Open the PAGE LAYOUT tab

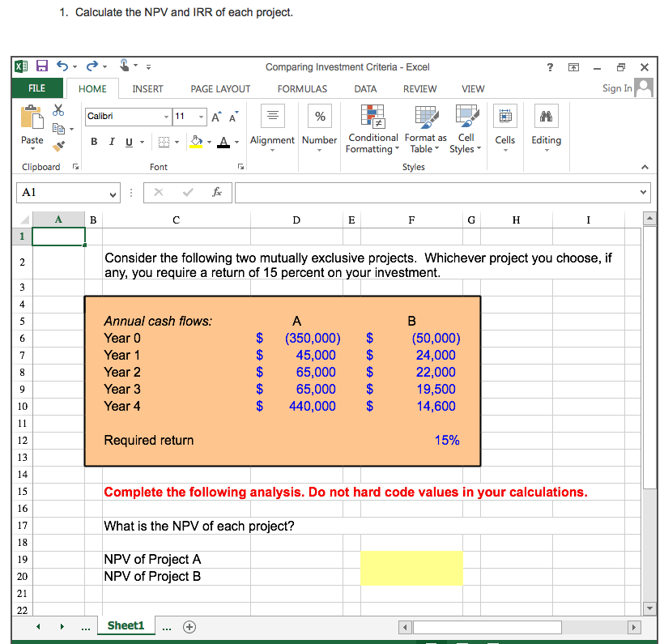click(220, 89)
